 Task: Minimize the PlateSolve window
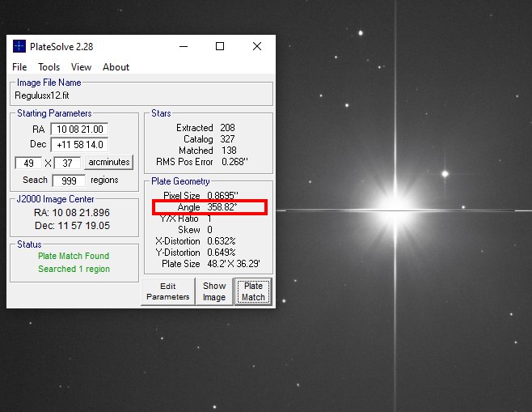click(183, 46)
